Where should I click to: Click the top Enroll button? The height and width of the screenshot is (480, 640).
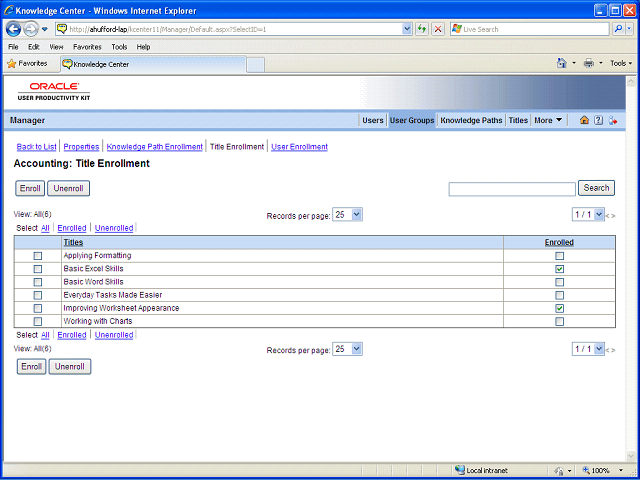click(x=30, y=189)
